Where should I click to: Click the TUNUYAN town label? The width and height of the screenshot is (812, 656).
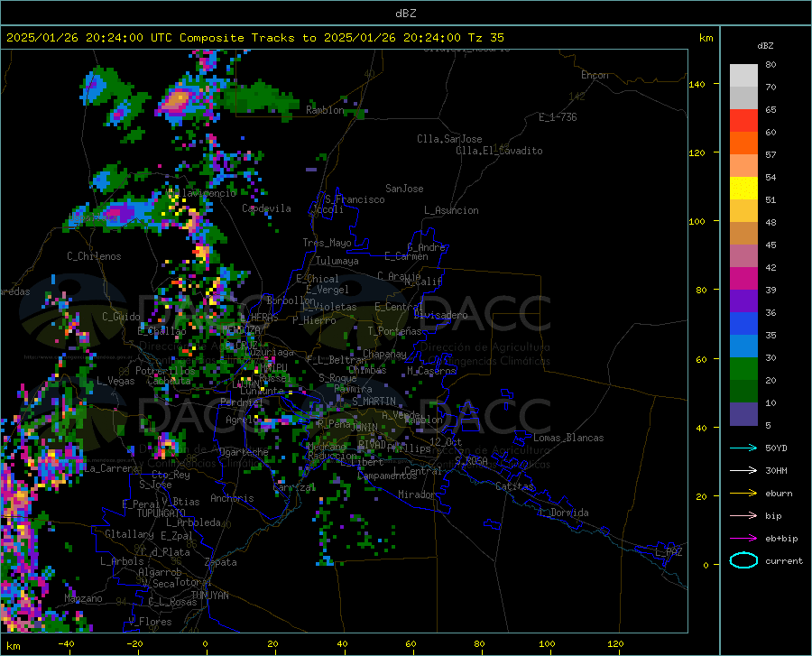click(x=209, y=596)
